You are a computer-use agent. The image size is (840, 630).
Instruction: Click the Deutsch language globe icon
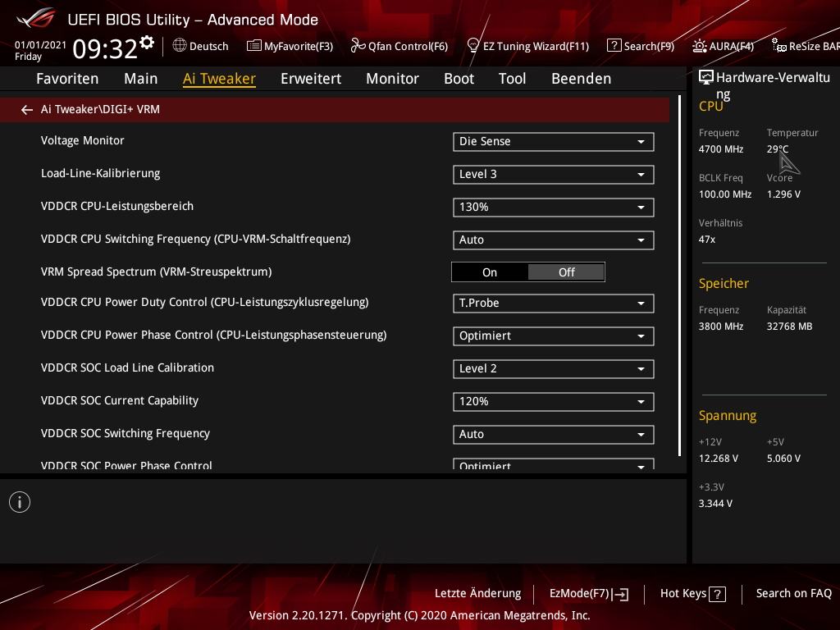(x=180, y=46)
